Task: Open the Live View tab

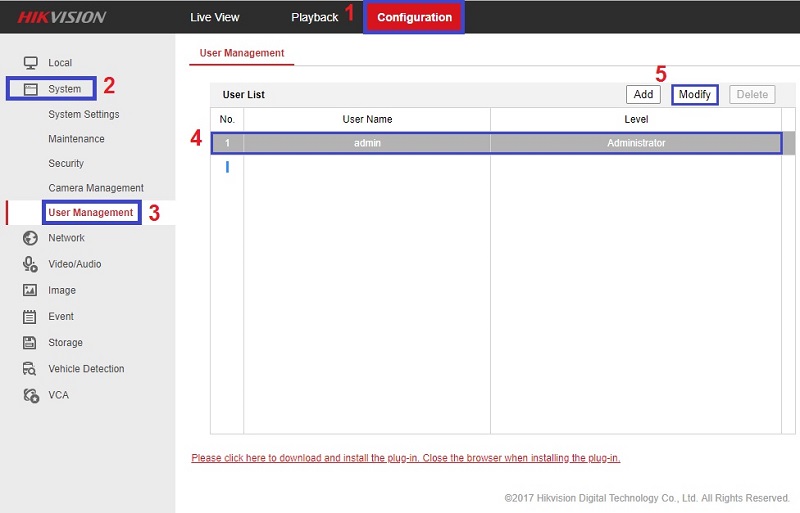Action: click(215, 18)
